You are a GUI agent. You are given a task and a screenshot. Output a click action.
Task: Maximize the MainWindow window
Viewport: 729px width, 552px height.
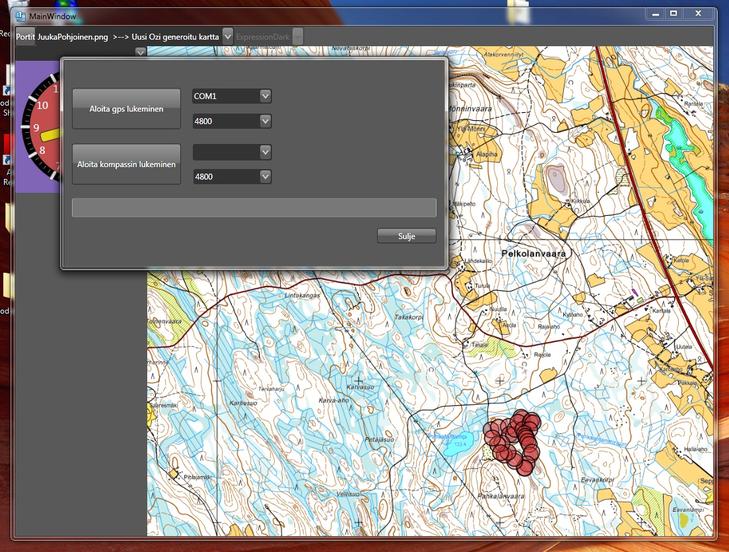click(x=673, y=14)
